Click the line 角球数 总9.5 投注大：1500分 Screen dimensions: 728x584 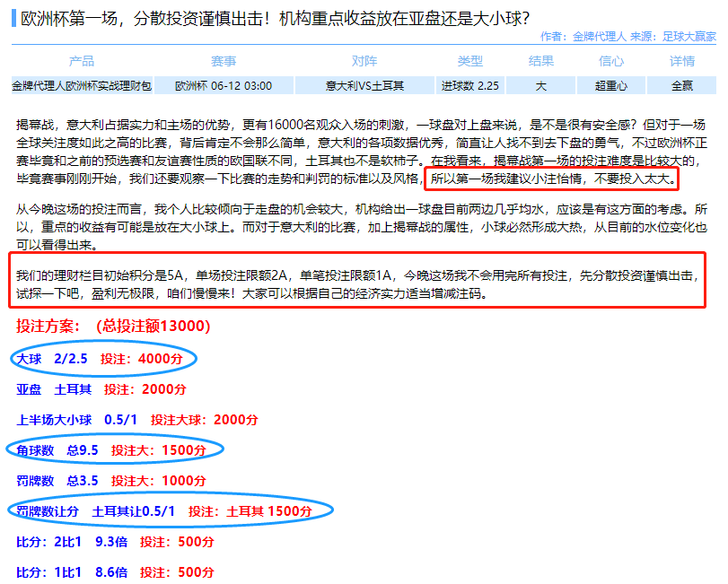point(111,450)
